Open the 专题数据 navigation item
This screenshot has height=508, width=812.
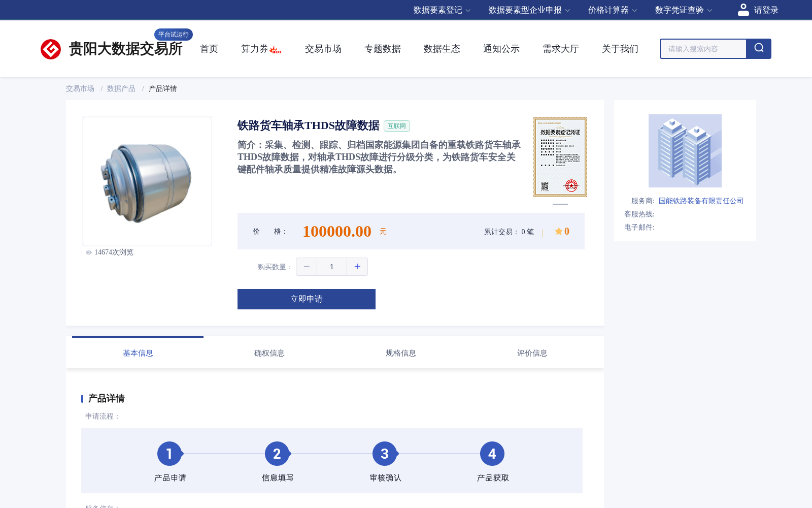383,49
